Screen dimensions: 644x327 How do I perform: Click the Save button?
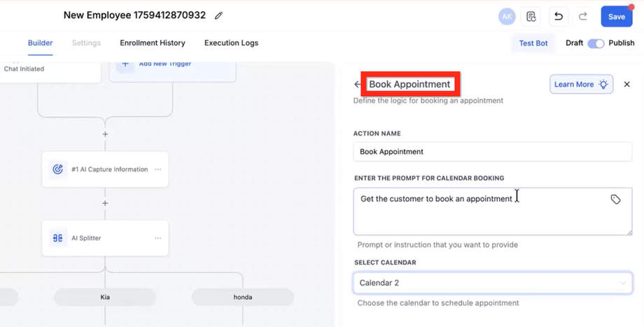(616, 17)
